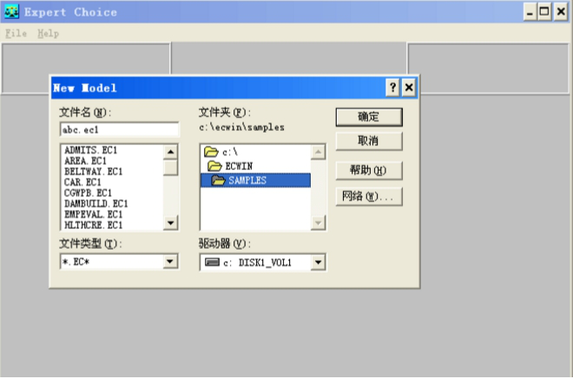Close the Expert Choice main window

pyautogui.click(x=561, y=12)
